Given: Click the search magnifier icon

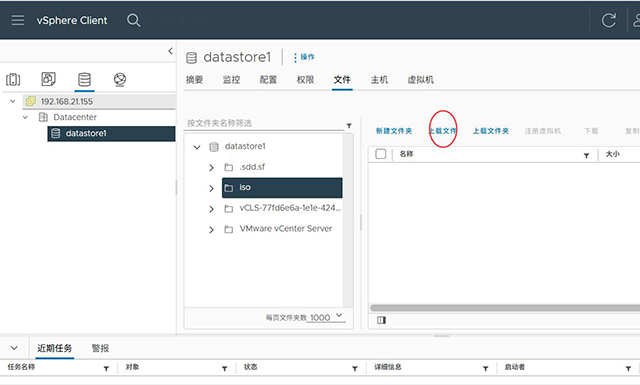Looking at the screenshot, I should tap(133, 20).
